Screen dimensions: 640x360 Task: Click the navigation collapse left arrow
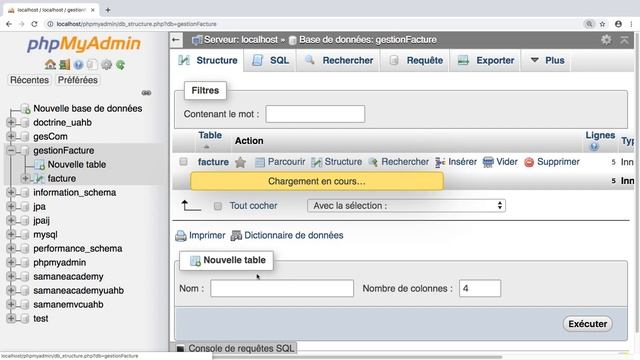click(176, 40)
